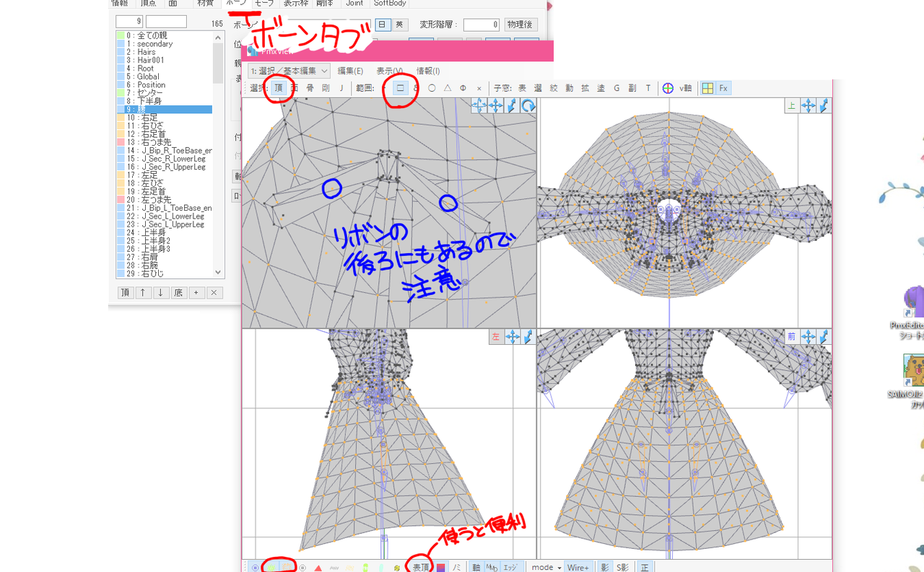Toggle joint selection mode J
924x572 pixels.
(x=341, y=88)
